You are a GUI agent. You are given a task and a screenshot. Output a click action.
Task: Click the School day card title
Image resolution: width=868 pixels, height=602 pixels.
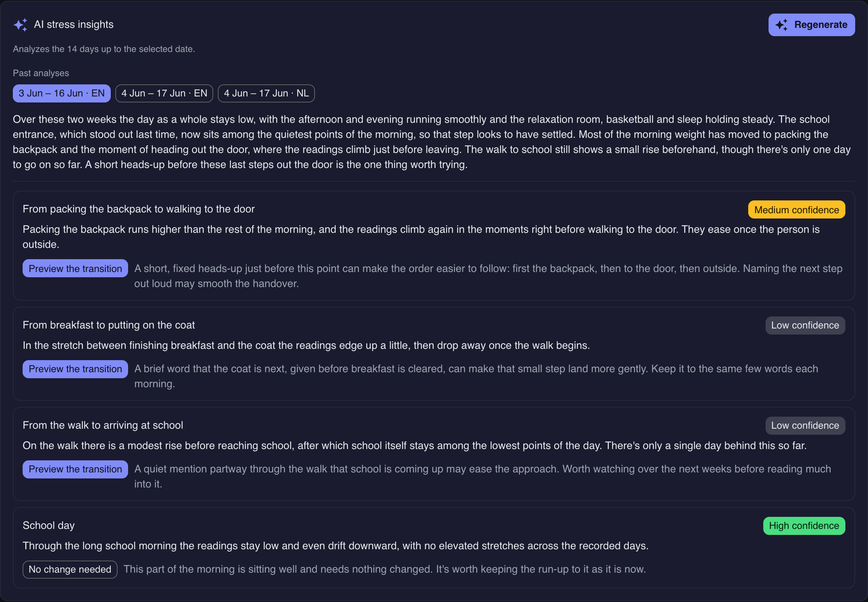[49, 526]
